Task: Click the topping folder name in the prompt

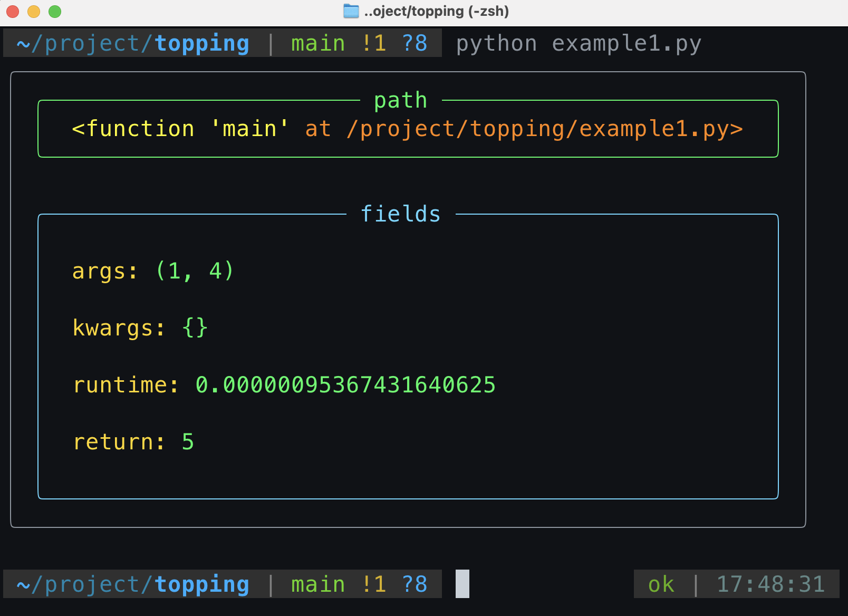Action: pos(201,43)
